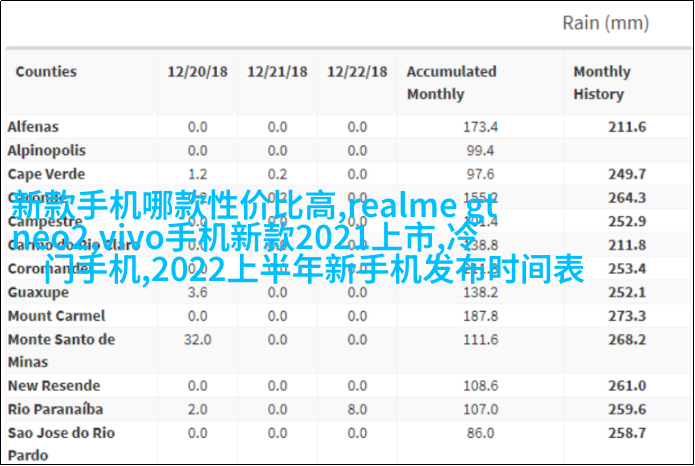695x466 pixels.
Task: Select the 'Alfenas' county row name
Action: pos(33,127)
